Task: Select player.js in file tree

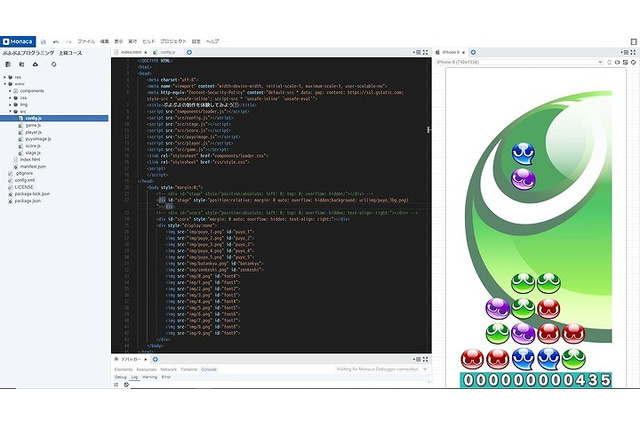Action: (33, 132)
